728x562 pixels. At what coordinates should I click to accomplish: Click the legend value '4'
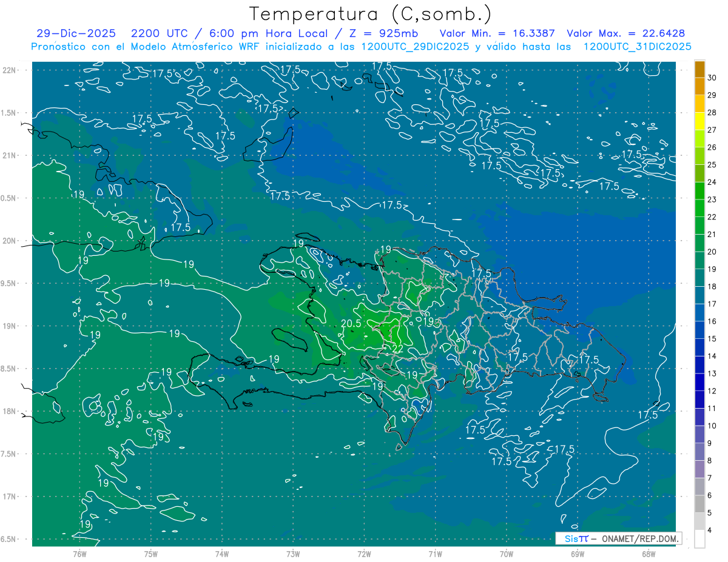tap(709, 530)
